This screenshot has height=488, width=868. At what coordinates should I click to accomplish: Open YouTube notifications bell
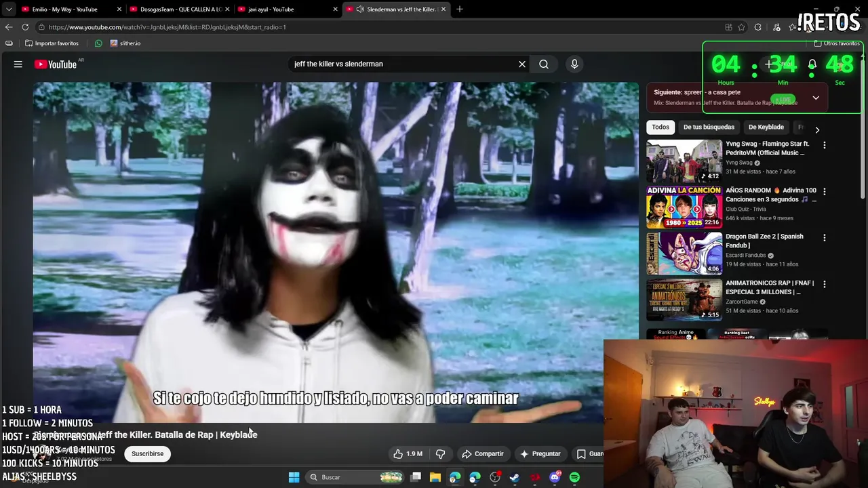pyautogui.click(x=812, y=64)
